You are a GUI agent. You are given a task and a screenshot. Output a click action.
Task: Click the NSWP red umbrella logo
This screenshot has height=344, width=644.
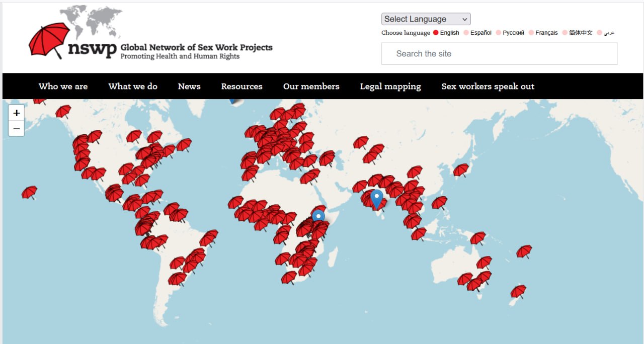[49, 40]
